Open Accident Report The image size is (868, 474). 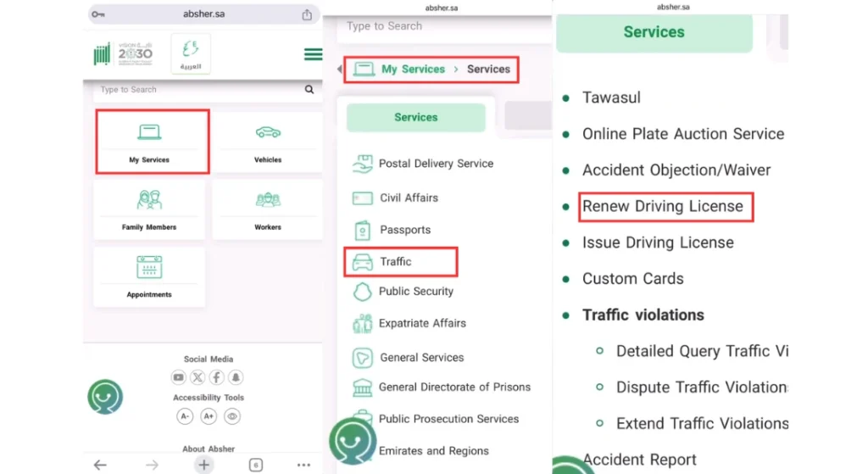tap(639, 460)
